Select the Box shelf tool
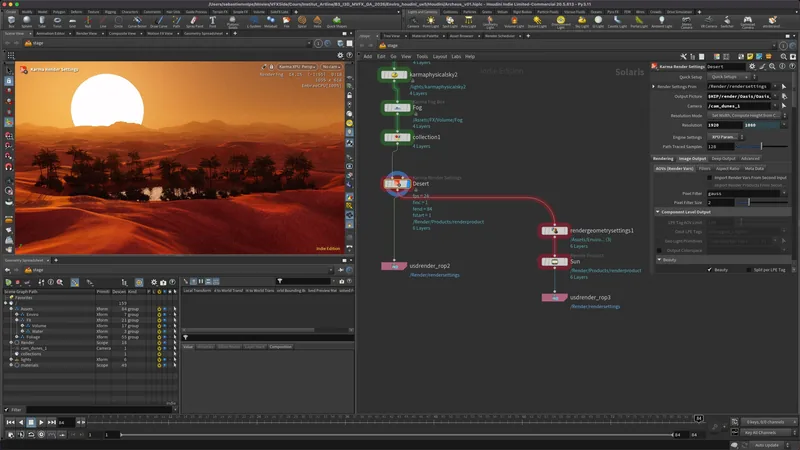This screenshot has height=450, width=800. [11, 21]
